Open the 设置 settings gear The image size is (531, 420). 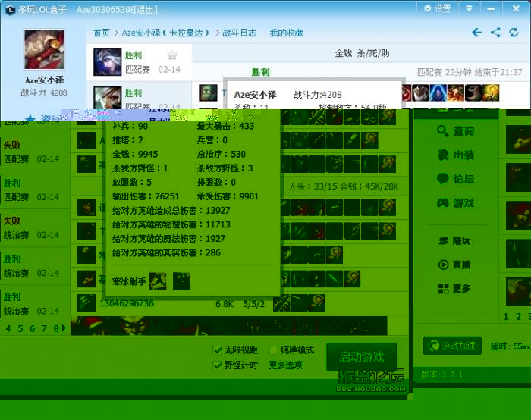[437, 8]
